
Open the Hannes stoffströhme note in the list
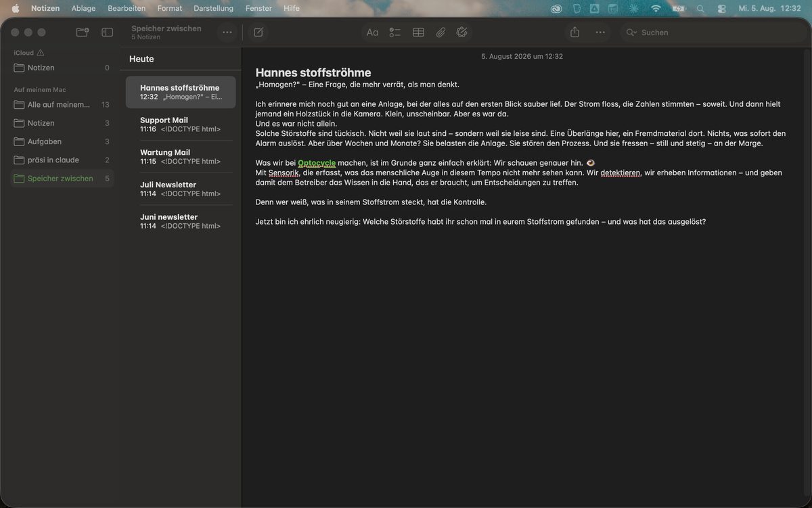pos(181,92)
